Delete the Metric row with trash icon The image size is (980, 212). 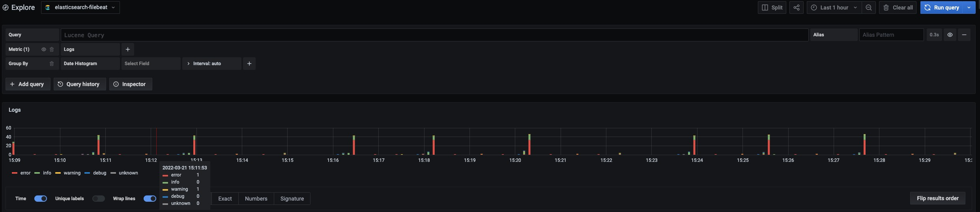[52, 49]
